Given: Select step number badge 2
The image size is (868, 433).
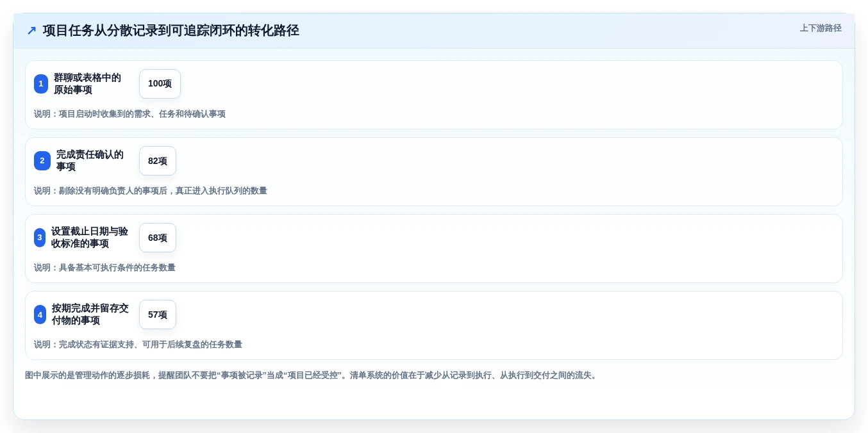Looking at the screenshot, I should pyautogui.click(x=42, y=161).
